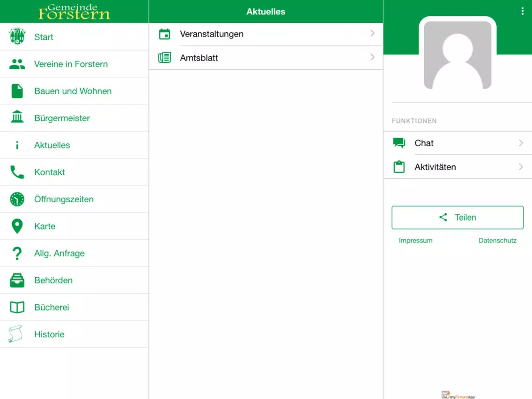Go to Historie in the sidebar
This screenshot has width=532, height=399.
(x=49, y=334)
